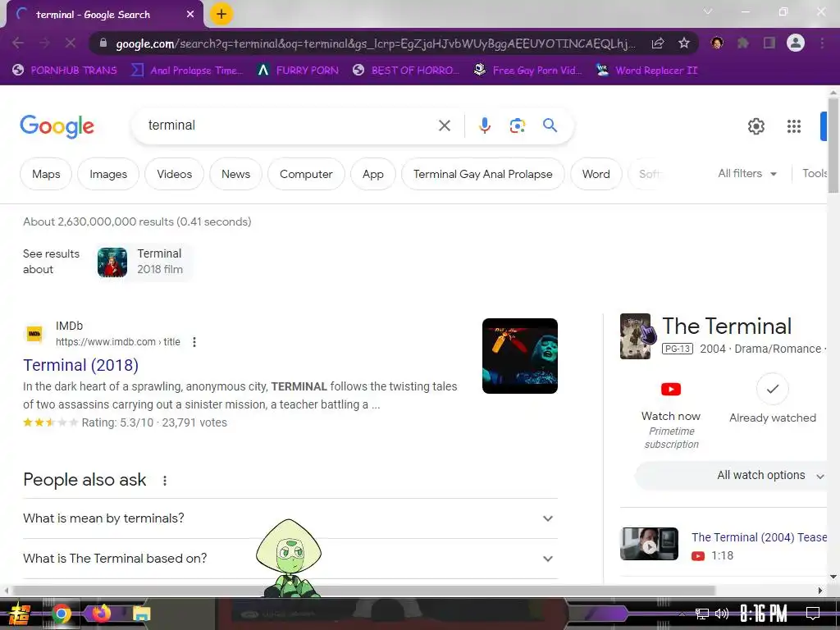Open the Terminal (2018) IMDb link

pos(81,365)
